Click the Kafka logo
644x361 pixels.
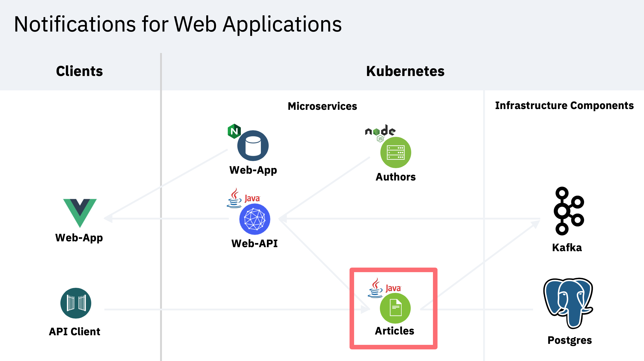(x=569, y=211)
